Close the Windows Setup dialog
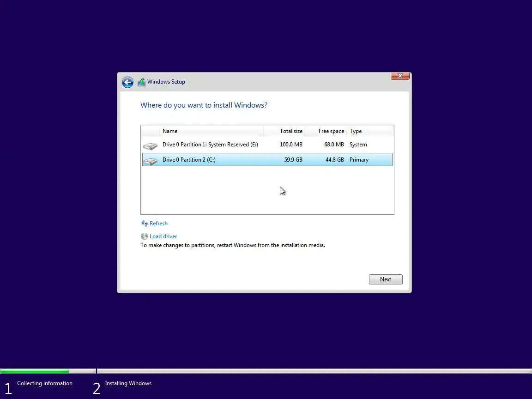 (400, 76)
